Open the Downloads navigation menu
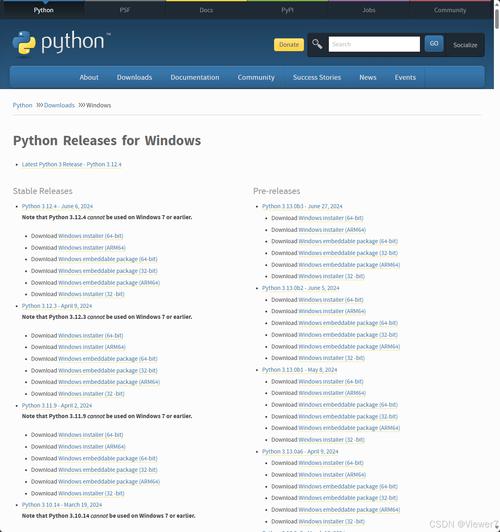The width and height of the screenshot is (500, 532). tap(134, 77)
